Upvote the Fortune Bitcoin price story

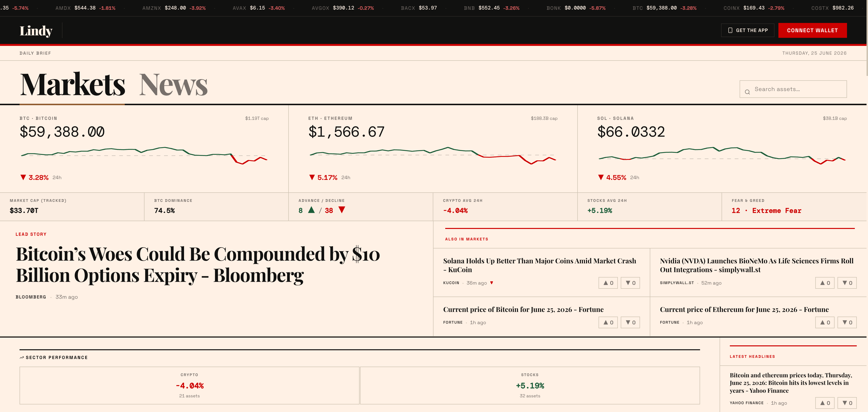(608, 322)
